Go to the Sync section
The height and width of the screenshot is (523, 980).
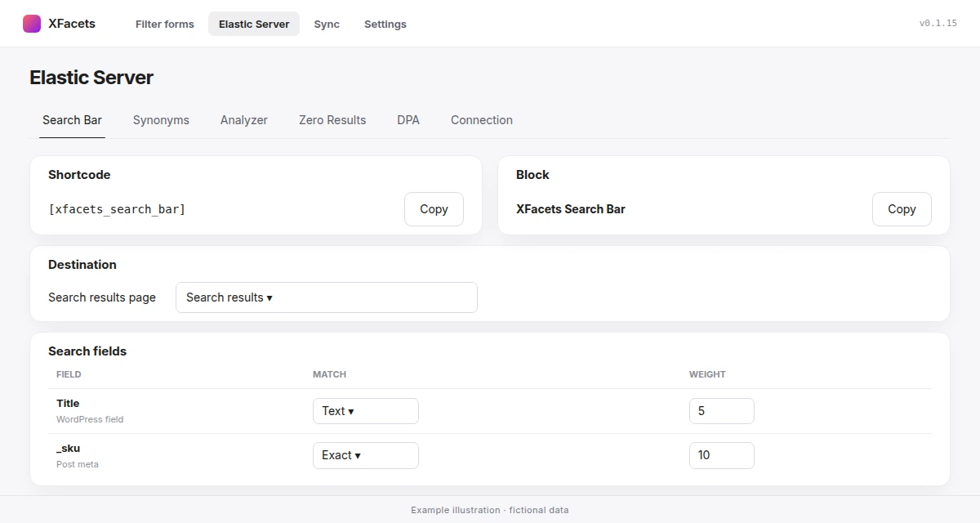(327, 24)
